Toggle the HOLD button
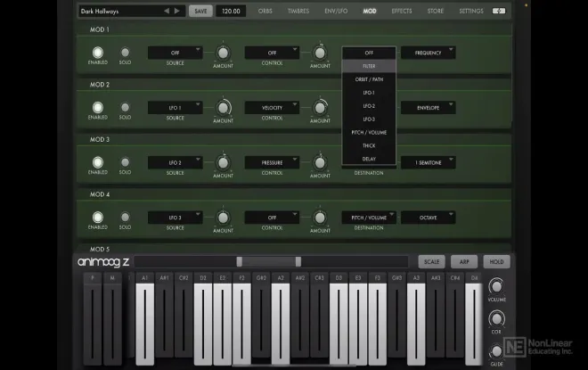 (496, 262)
